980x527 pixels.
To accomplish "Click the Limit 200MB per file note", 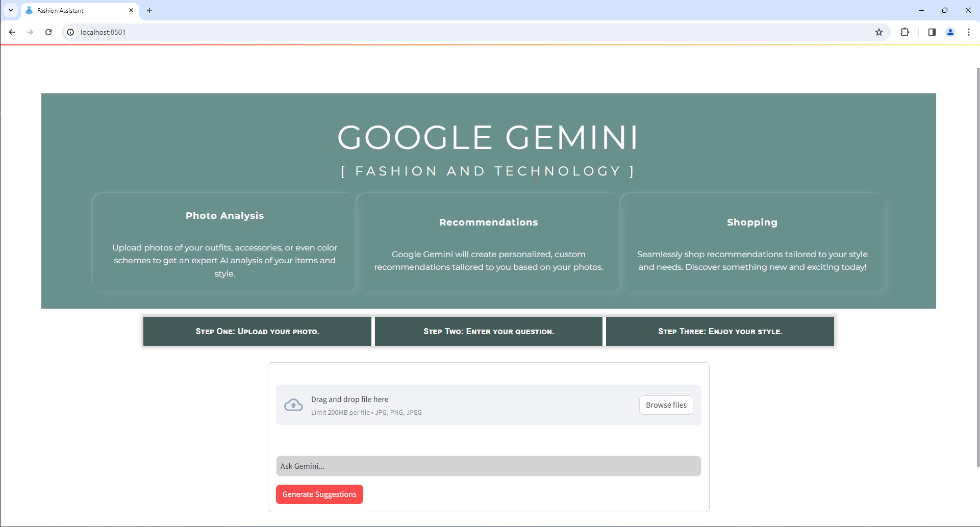I will (x=366, y=413).
